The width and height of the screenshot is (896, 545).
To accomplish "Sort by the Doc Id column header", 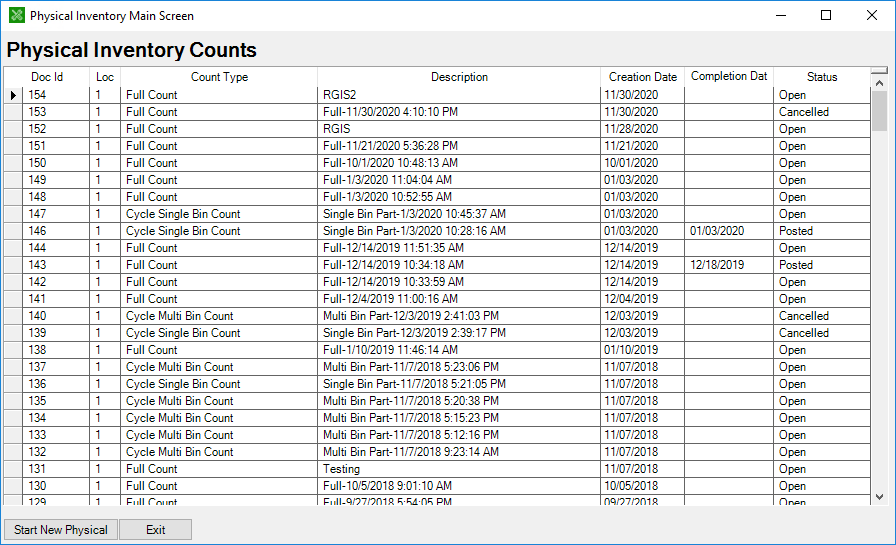I will [47, 77].
